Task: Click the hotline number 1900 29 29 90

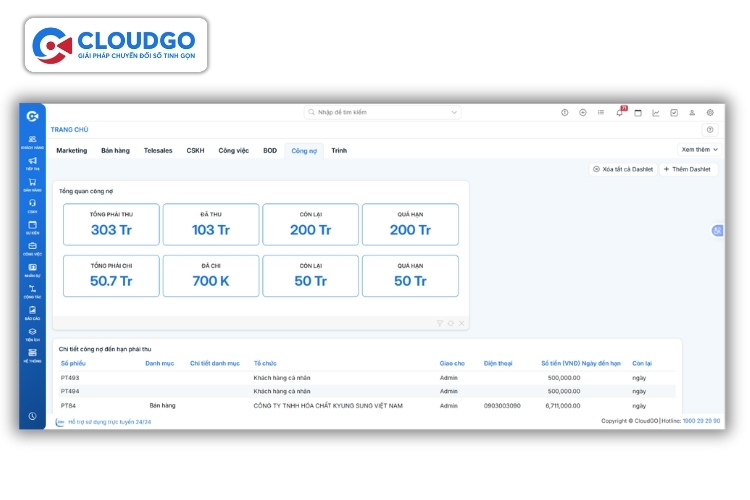Action: click(x=702, y=421)
